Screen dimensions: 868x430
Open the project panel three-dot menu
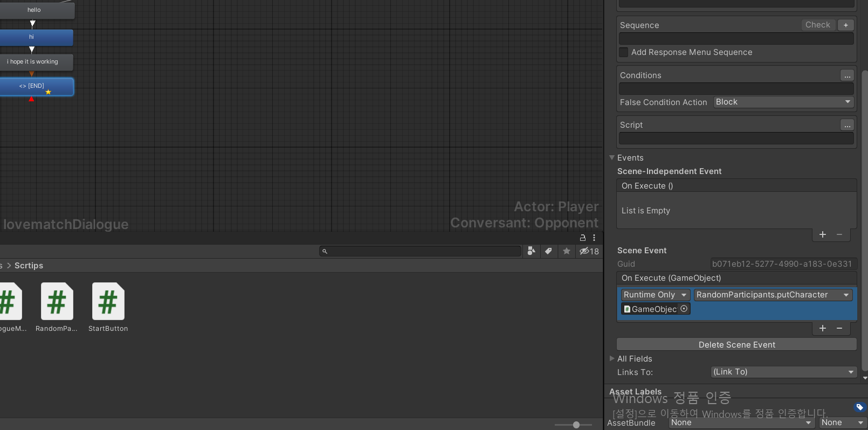point(594,238)
